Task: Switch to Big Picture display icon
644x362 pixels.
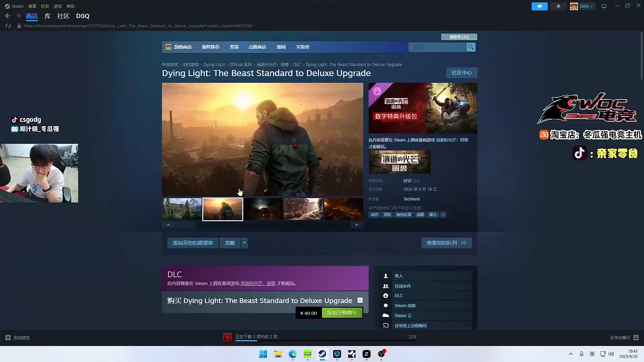Action: pos(604,6)
